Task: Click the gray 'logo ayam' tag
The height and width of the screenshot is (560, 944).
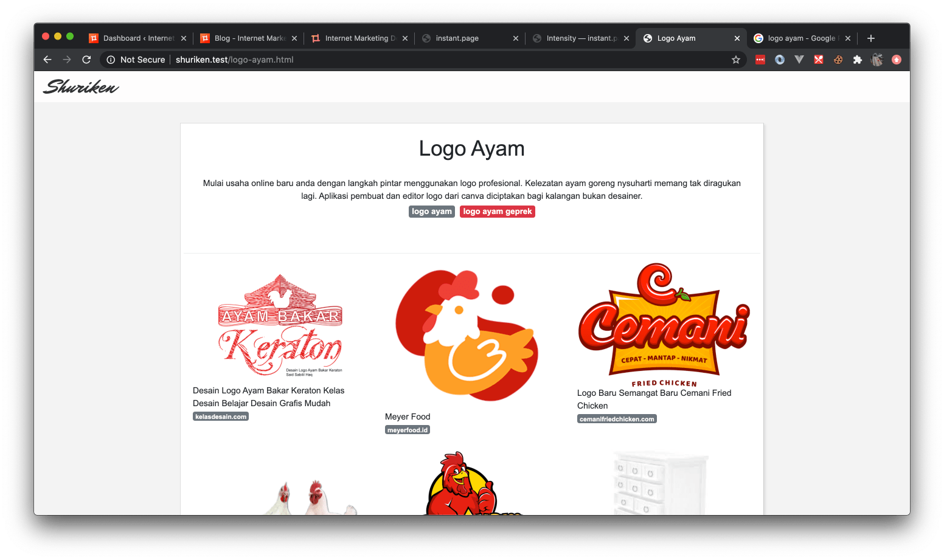Action: tap(432, 212)
